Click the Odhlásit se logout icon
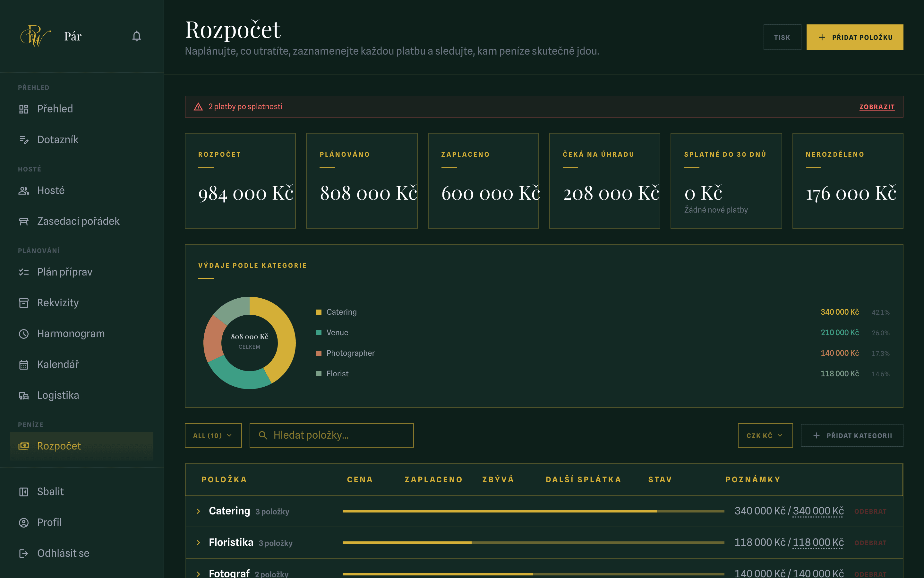The width and height of the screenshot is (924, 578). coord(24,554)
